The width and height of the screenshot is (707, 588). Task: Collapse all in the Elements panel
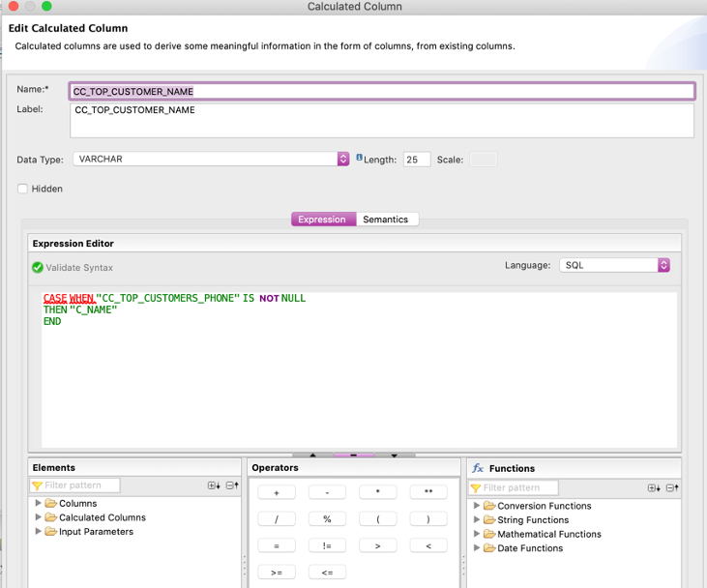coord(232,485)
